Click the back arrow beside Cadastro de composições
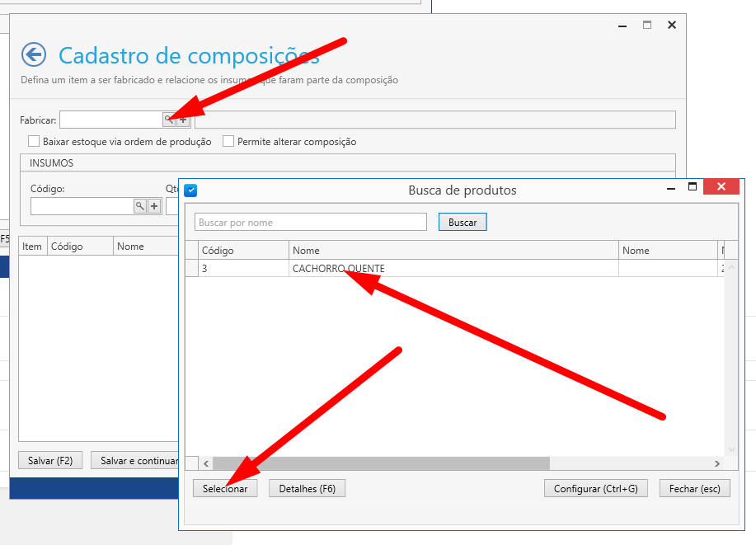The image size is (756, 545). [x=33, y=55]
